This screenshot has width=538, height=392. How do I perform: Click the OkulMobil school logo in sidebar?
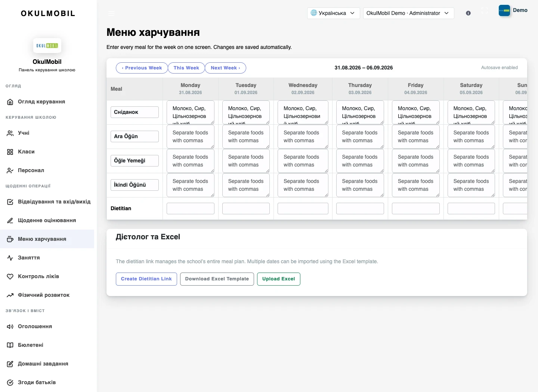[47, 46]
